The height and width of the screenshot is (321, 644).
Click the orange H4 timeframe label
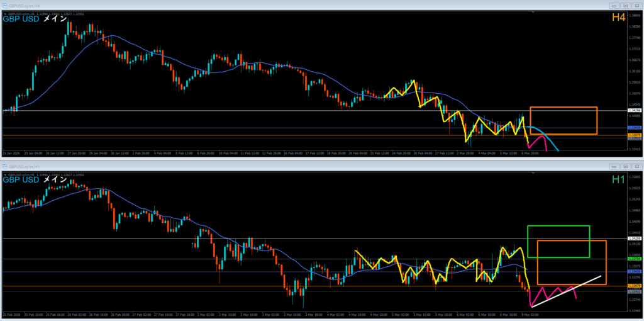tap(618, 18)
